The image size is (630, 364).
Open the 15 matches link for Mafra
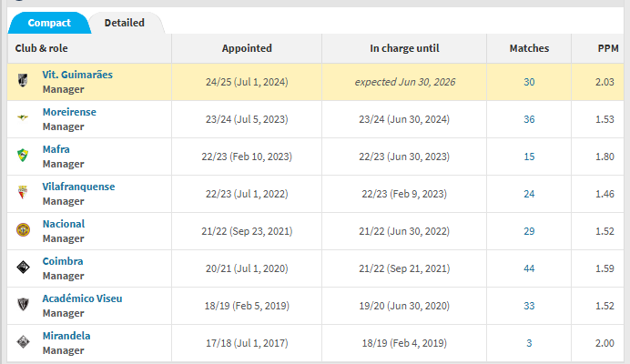[529, 157]
